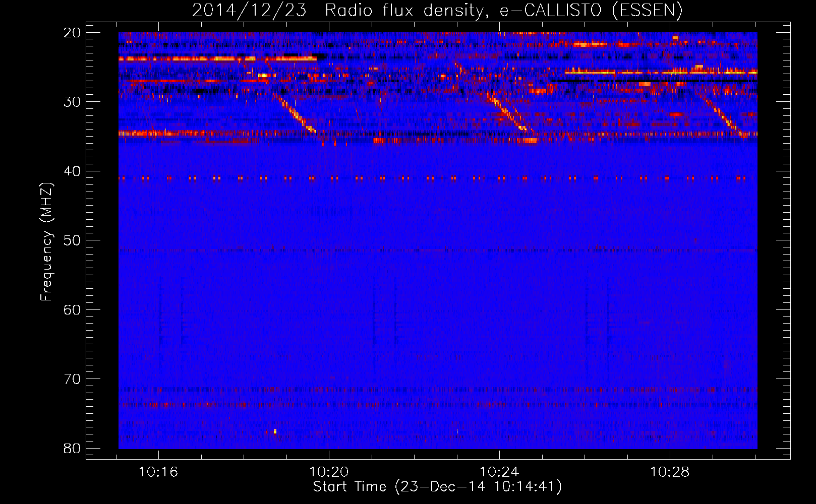This screenshot has height=504, width=816.
Task: Click the 10:28 time tick label
Action: point(670,472)
